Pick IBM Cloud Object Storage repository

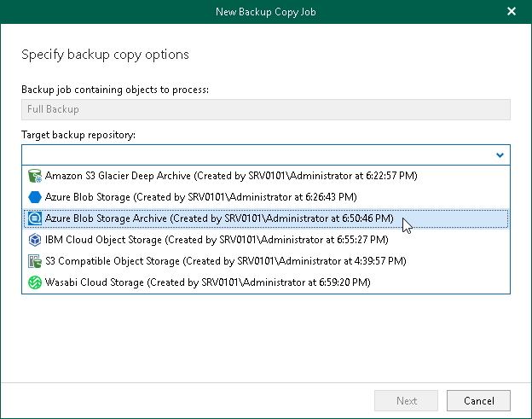point(266,240)
